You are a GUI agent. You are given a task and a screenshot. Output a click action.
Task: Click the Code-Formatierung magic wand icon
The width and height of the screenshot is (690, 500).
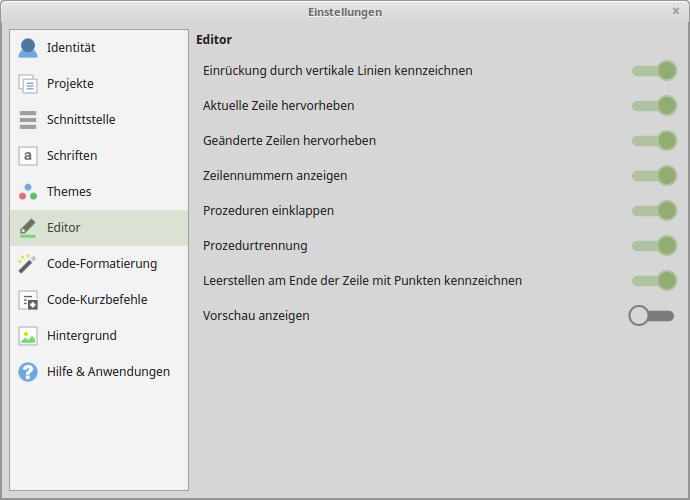click(28, 264)
